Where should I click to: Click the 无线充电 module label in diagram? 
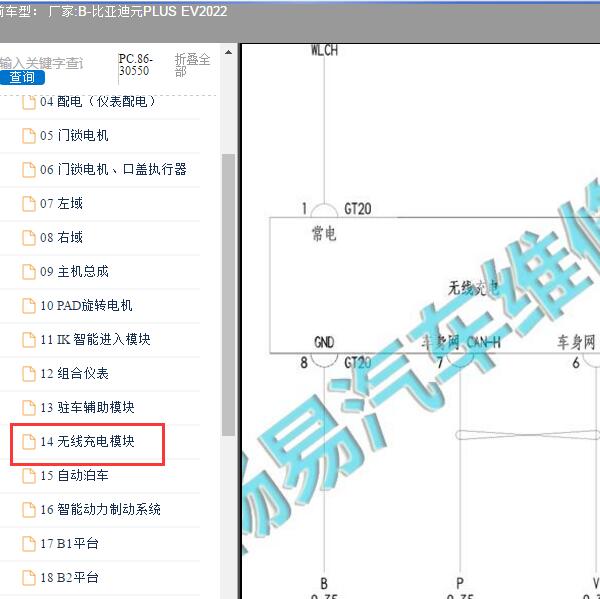tap(473, 288)
